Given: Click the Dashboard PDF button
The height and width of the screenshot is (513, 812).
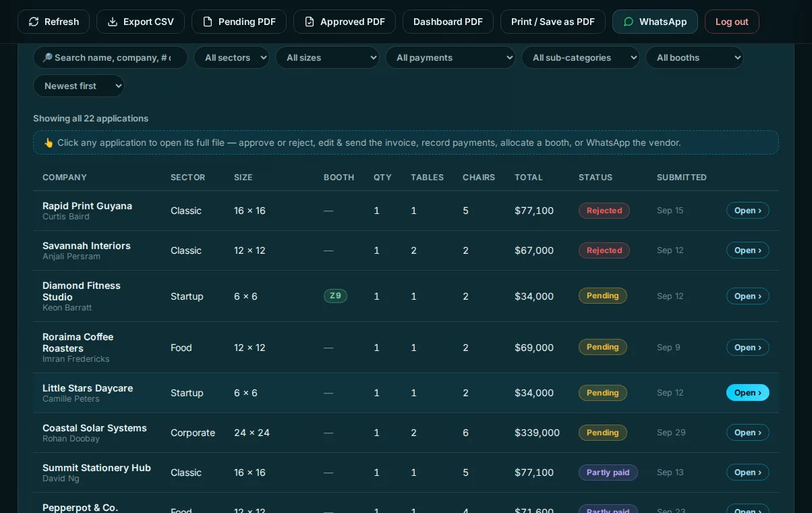Looking at the screenshot, I should [x=448, y=22].
